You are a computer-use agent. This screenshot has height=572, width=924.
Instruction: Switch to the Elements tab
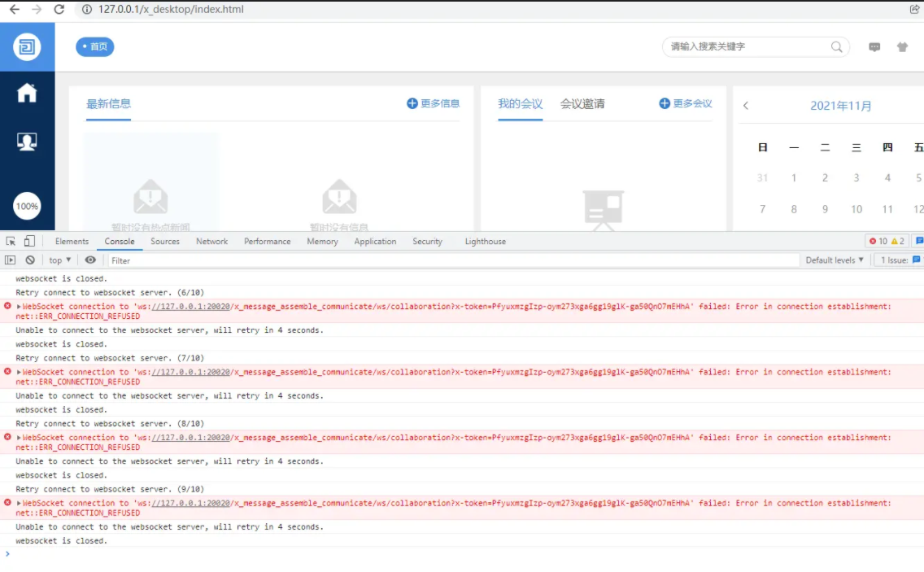[72, 241]
